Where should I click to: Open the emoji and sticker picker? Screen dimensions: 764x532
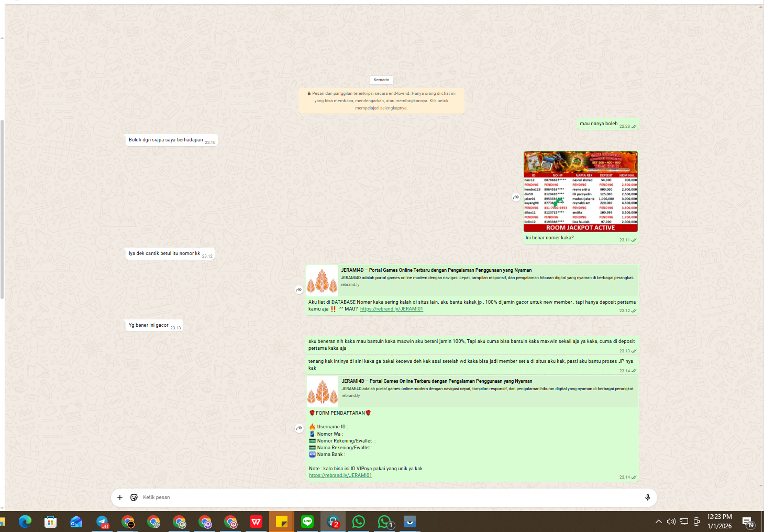pos(134,497)
